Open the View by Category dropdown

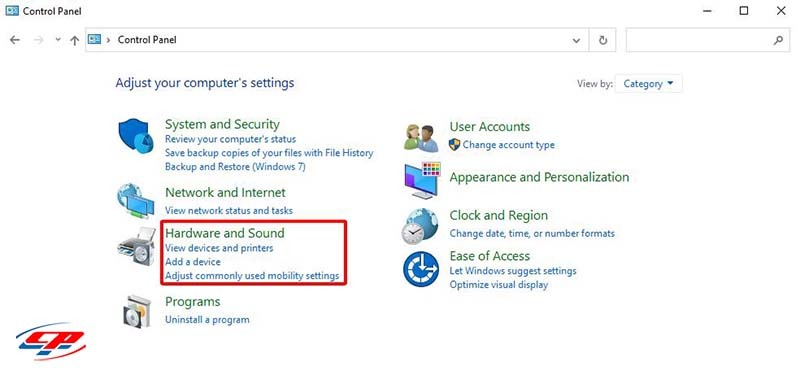[x=648, y=84]
